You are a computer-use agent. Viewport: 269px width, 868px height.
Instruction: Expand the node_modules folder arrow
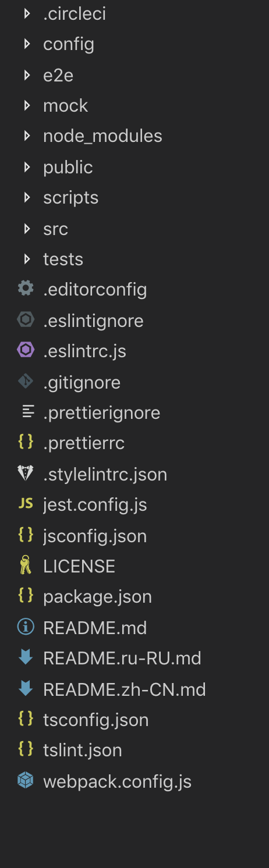27,136
